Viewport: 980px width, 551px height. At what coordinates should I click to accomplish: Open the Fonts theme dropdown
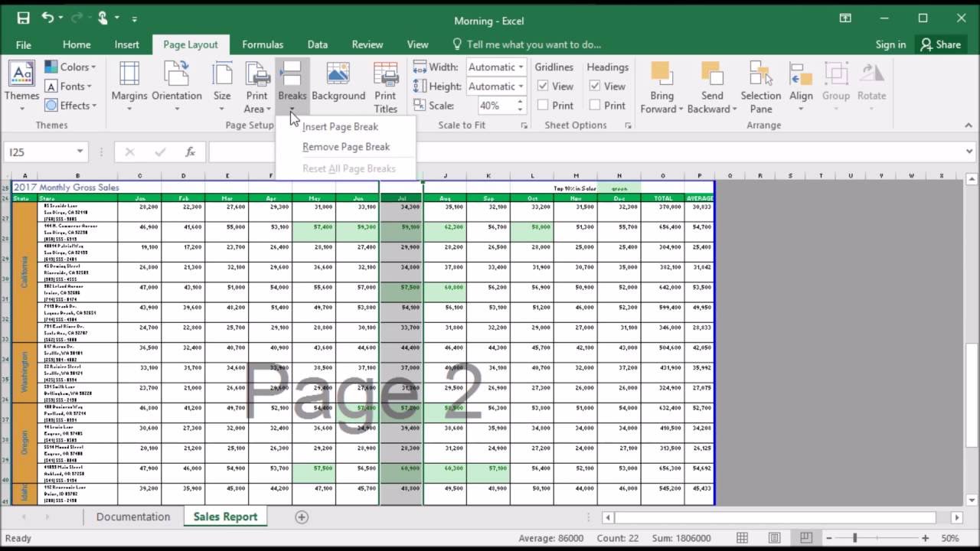(x=69, y=86)
